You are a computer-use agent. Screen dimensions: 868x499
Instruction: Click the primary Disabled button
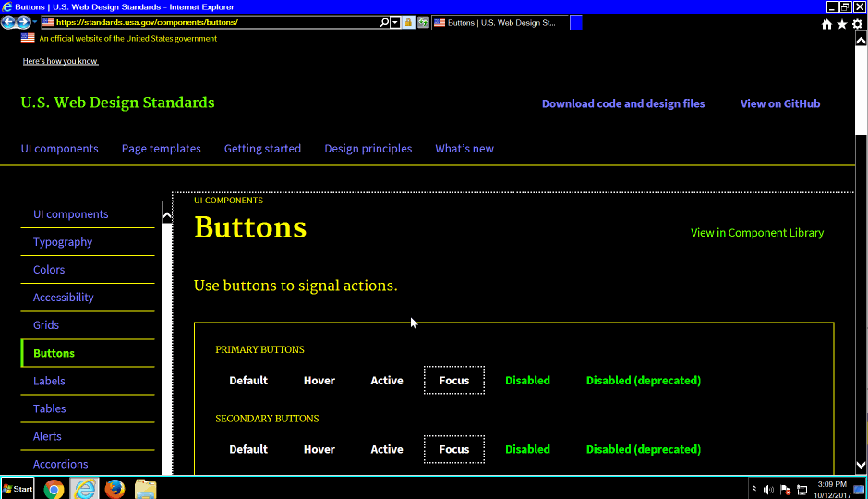[527, 381]
